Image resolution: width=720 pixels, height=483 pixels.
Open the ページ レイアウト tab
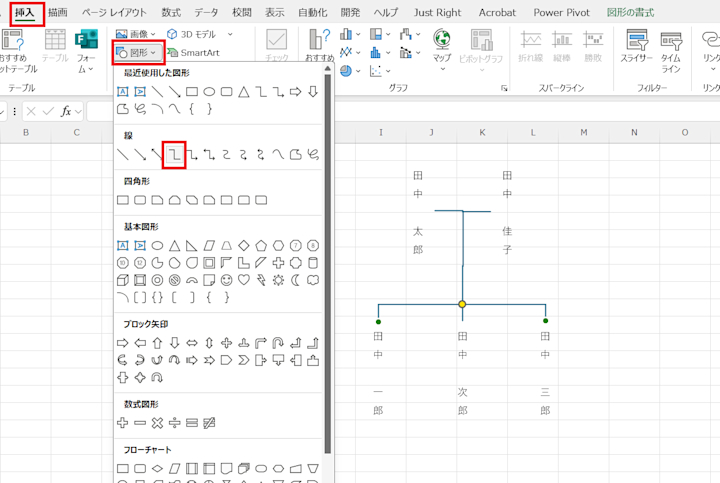[113, 12]
